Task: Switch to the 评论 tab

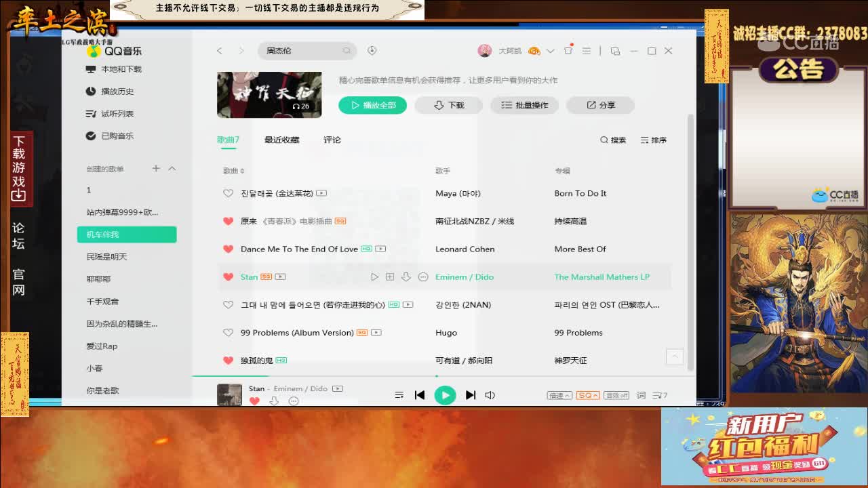Action: 332,140
